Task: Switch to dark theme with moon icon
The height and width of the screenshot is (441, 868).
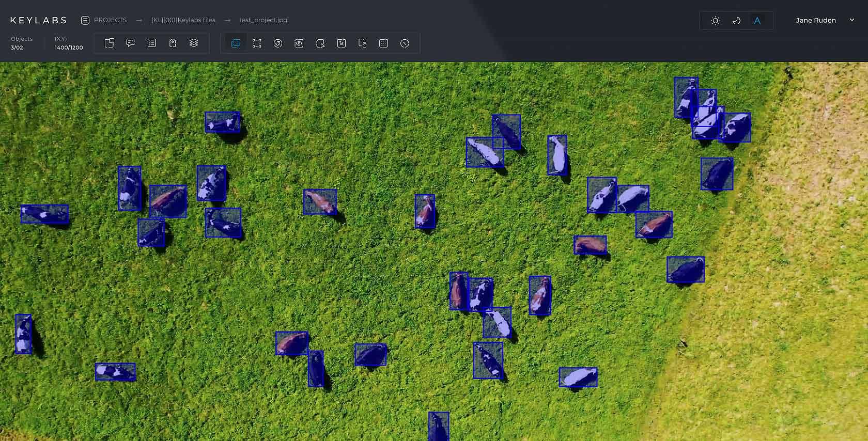Action: coord(737,21)
